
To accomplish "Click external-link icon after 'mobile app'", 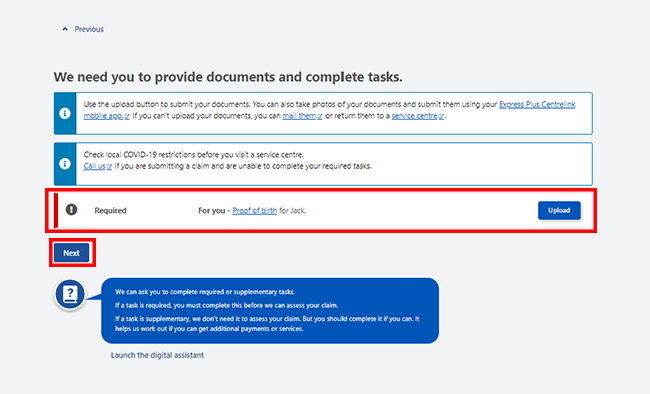I will tap(127, 117).
